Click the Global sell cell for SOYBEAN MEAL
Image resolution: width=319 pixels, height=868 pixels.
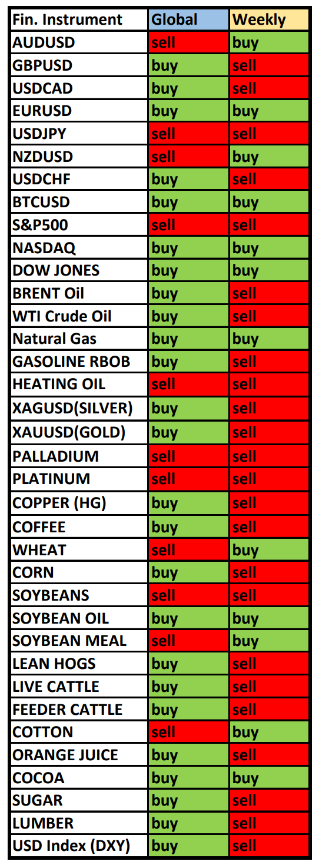pyautogui.click(x=188, y=640)
